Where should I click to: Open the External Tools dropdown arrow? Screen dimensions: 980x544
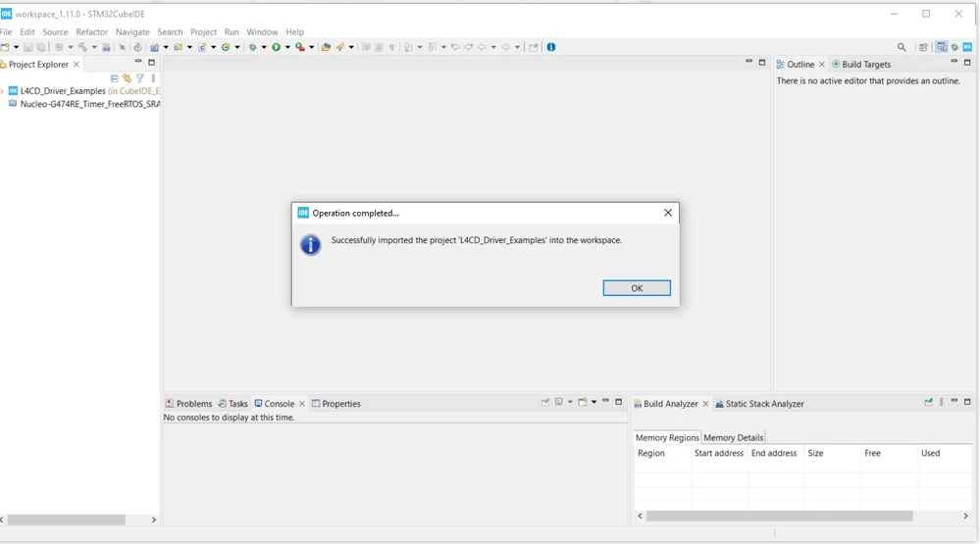click(311, 47)
